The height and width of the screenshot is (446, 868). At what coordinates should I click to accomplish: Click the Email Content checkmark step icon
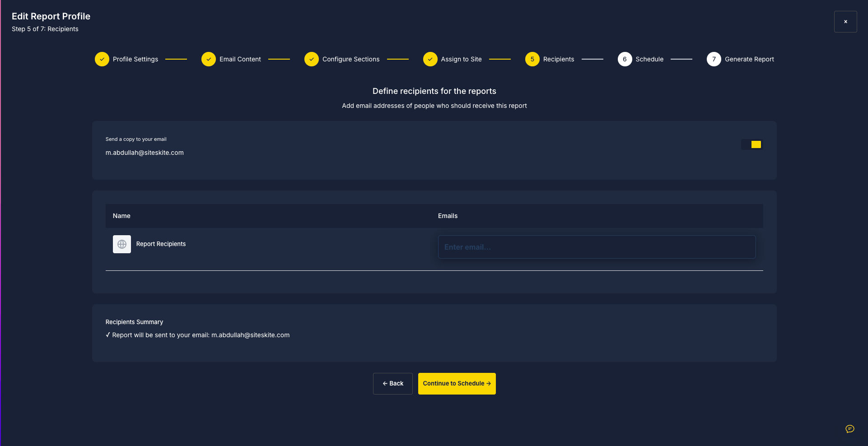tap(209, 59)
